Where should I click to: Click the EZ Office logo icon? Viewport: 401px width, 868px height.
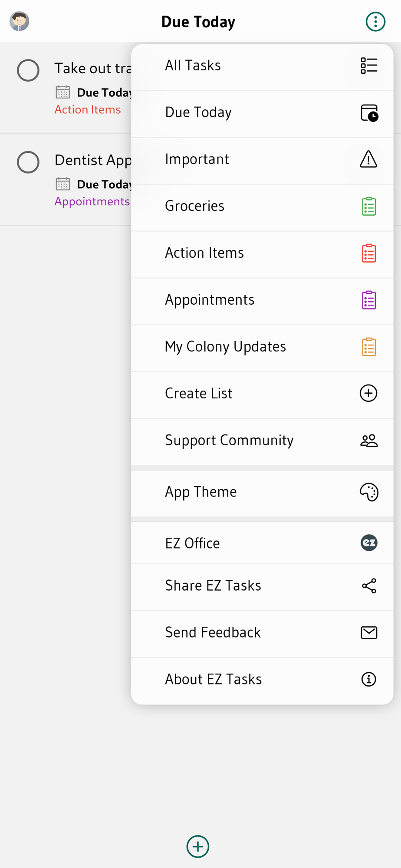[x=369, y=543]
